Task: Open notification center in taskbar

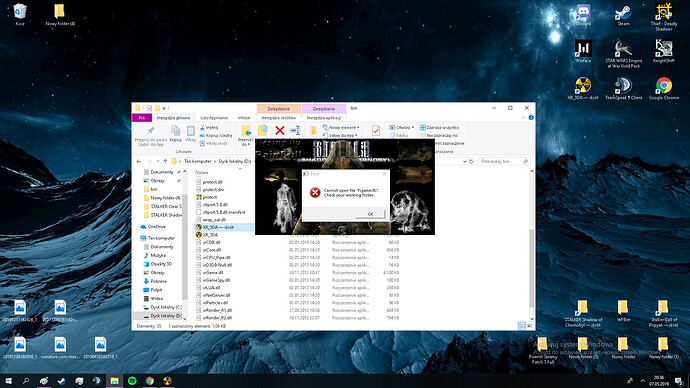Action: coord(679,381)
